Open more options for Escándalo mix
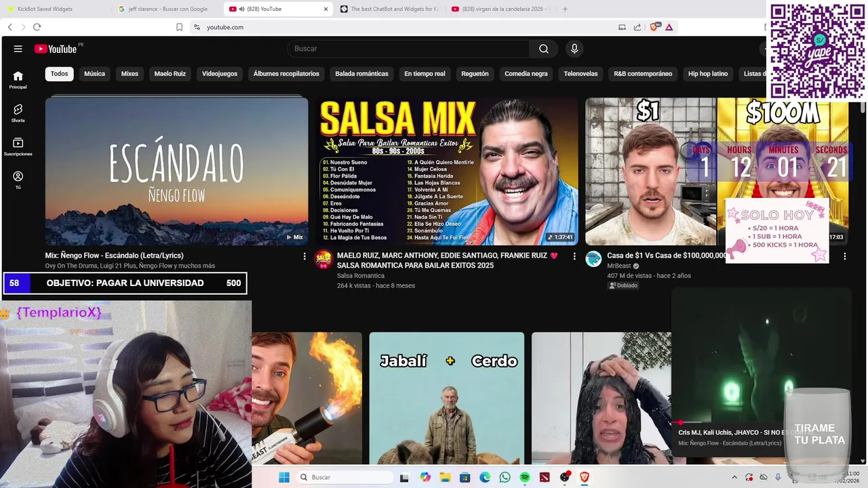The image size is (868, 488). (x=304, y=256)
